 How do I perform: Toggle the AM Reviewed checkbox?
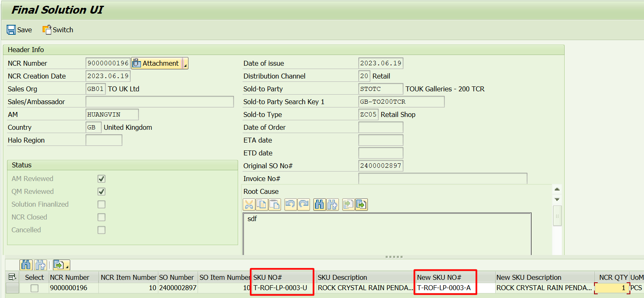tap(101, 179)
